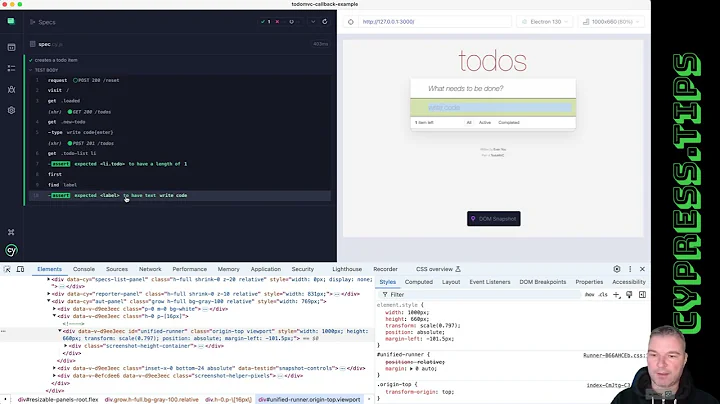
Task: Click the URL field showing 127.0.0.1:3000
Action: [x=434, y=22]
